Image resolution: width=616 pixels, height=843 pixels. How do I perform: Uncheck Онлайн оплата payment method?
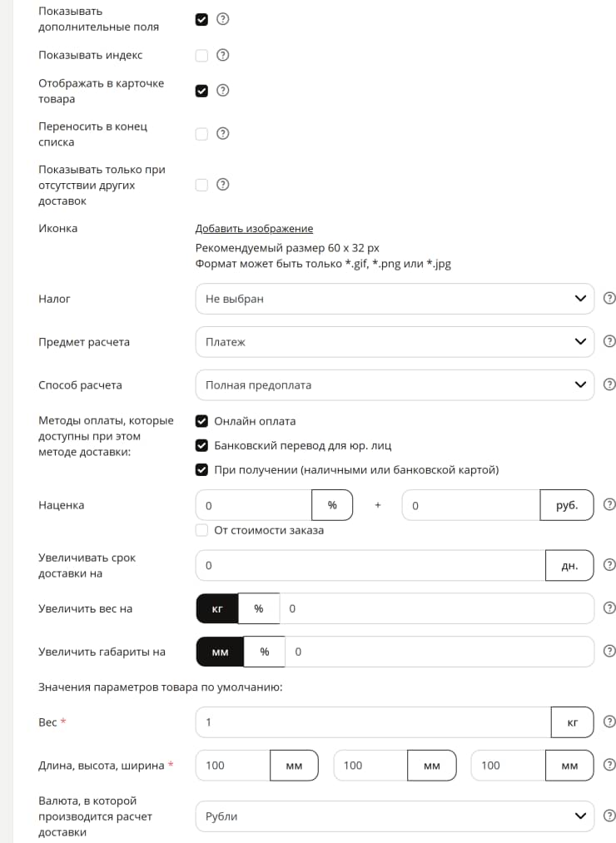tap(201, 421)
